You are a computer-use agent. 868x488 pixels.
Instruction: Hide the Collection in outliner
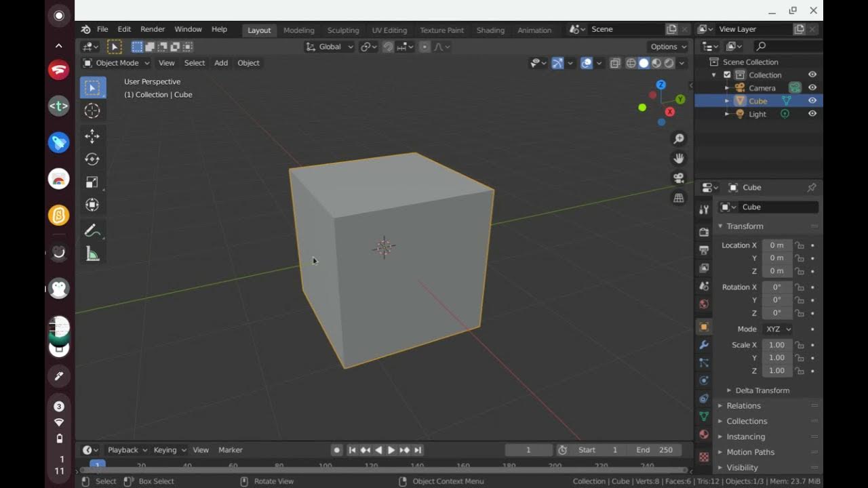812,75
